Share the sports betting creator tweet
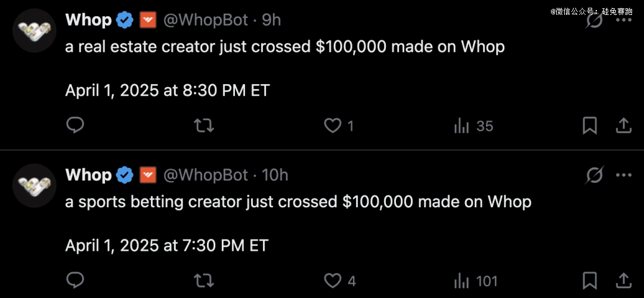The height and width of the screenshot is (298, 644). pyautogui.click(x=623, y=281)
